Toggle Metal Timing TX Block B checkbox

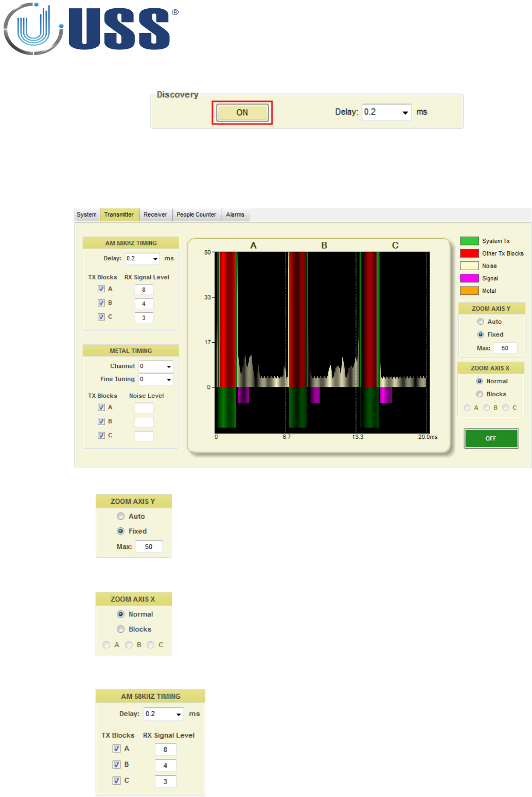101,421
